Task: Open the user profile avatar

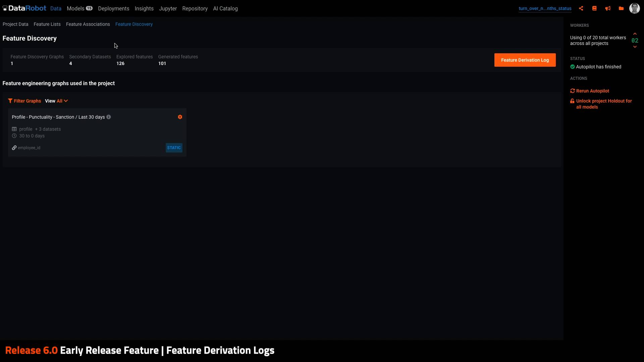Action: click(x=634, y=8)
